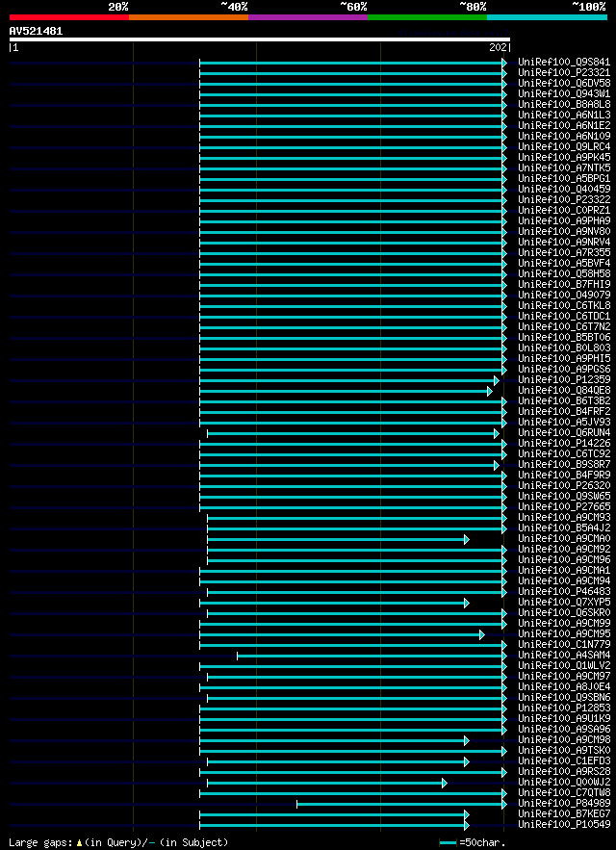Select the UniRef100_A9NV80 label
The image size is (616, 850).
tap(564, 231)
